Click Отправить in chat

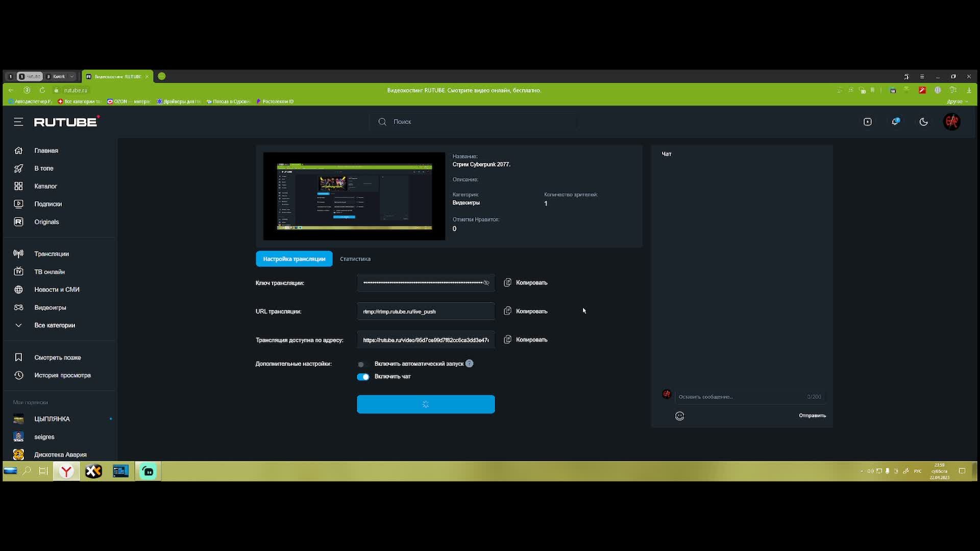pos(812,415)
